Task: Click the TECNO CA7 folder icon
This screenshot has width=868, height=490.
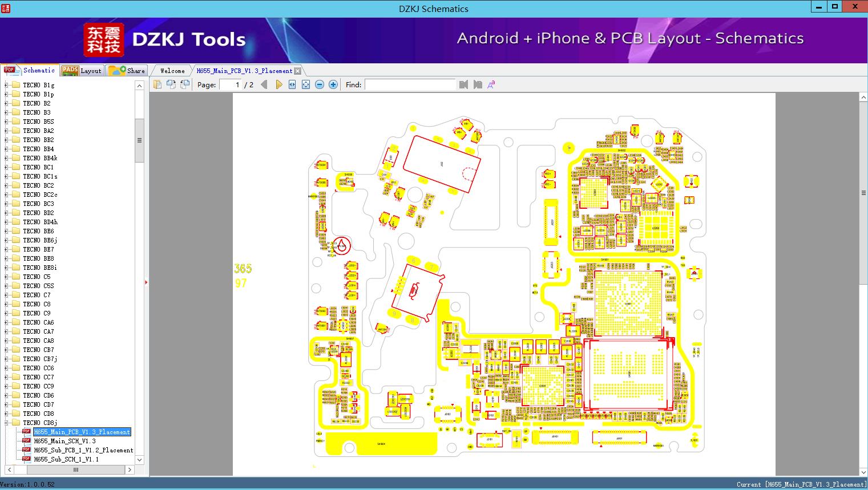Action: (x=16, y=331)
